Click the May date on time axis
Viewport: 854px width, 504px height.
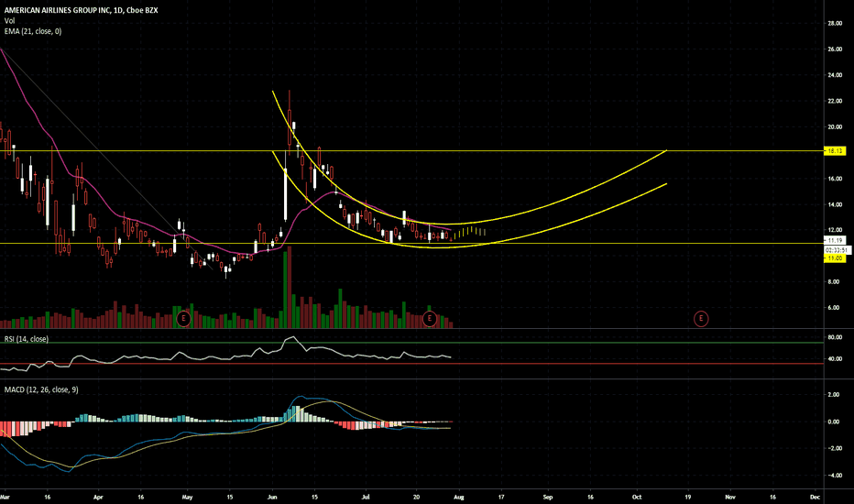(x=187, y=497)
